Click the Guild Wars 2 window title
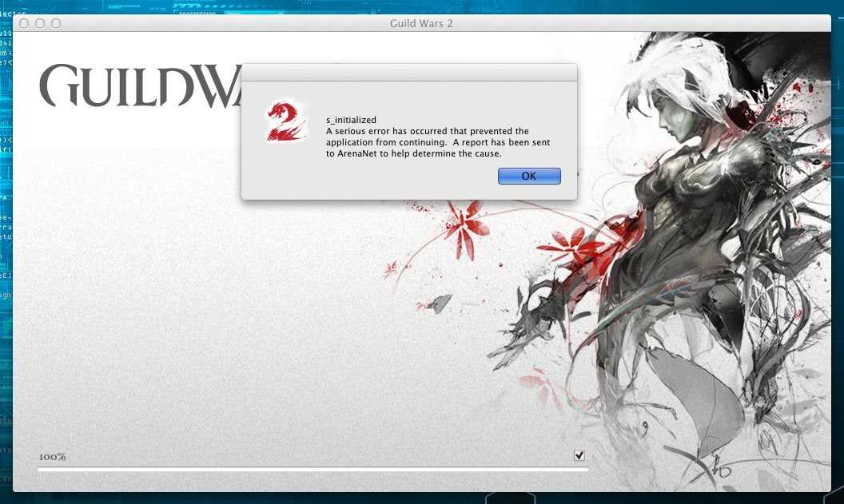The image size is (844, 504). [421, 24]
